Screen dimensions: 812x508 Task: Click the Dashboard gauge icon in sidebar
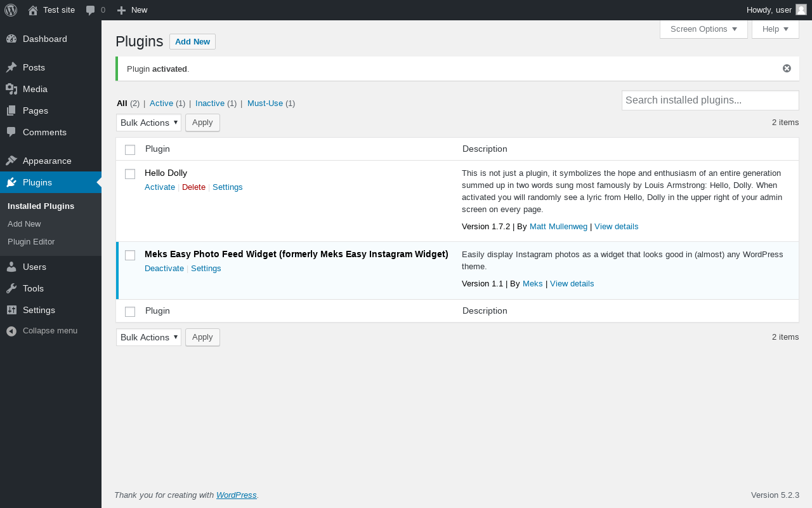11,39
